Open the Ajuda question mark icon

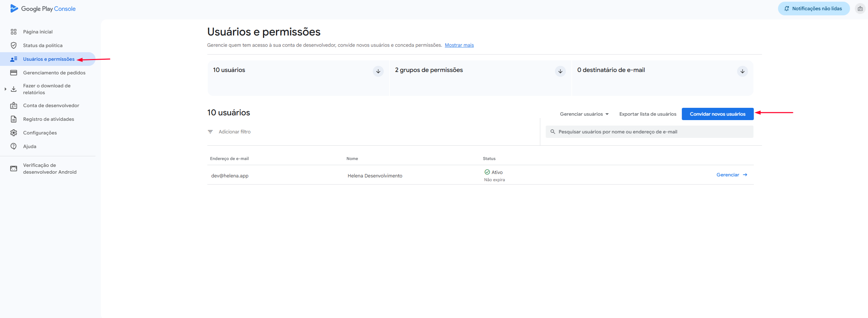[14, 146]
